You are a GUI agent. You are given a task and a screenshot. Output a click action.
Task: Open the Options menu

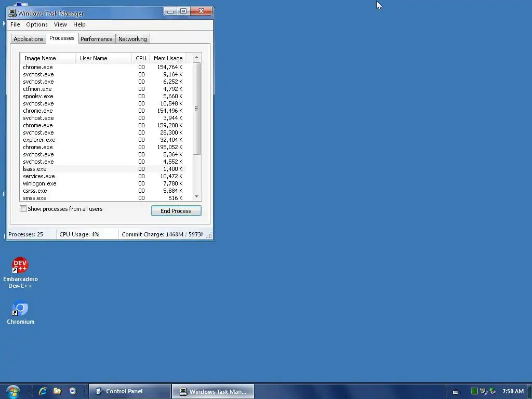(x=37, y=24)
